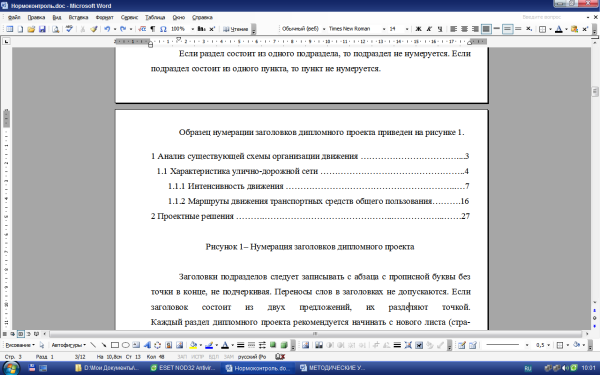Open Times New Roman font dropdown
Screen dimensions: 600x375
(384, 29)
